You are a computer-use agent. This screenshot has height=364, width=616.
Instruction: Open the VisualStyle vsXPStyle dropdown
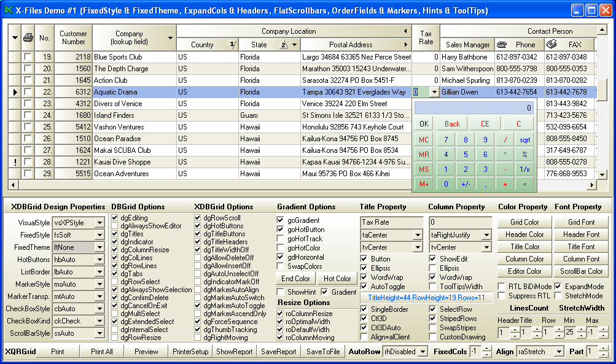pos(99,223)
